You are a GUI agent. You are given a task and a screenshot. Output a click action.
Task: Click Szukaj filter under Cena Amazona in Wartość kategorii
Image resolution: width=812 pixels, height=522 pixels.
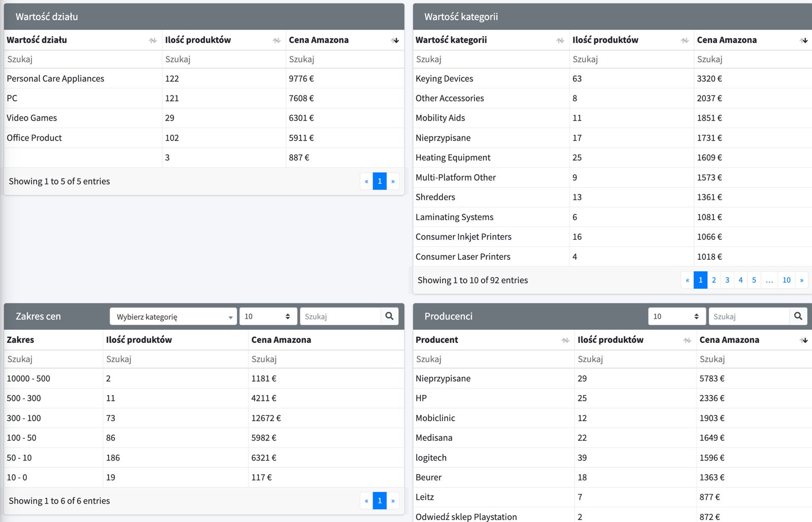coord(753,59)
